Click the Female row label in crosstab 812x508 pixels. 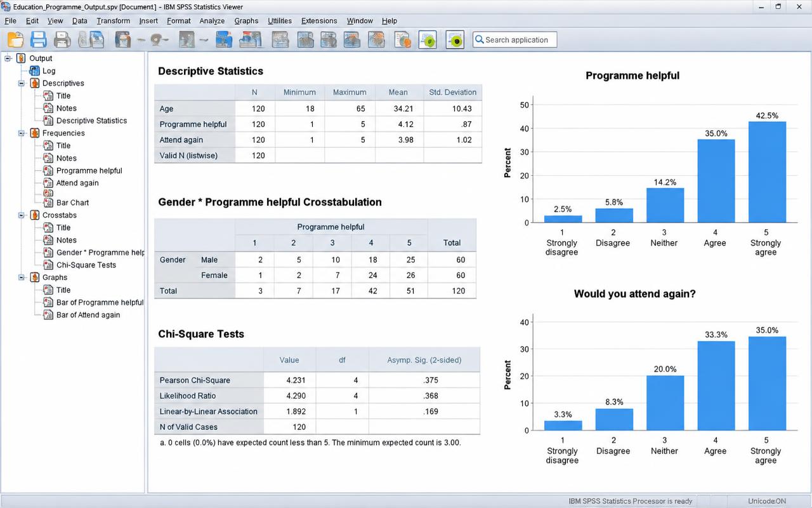point(214,275)
